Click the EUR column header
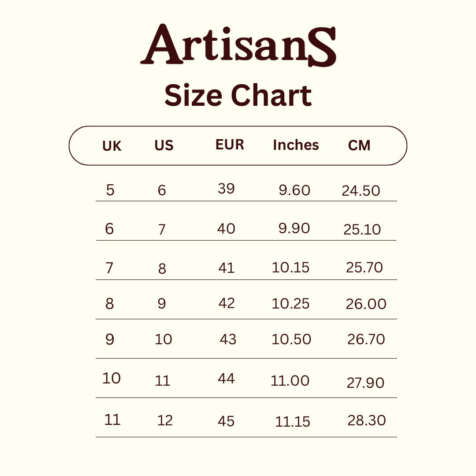This screenshot has width=476, height=476. pyautogui.click(x=230, y=145)
